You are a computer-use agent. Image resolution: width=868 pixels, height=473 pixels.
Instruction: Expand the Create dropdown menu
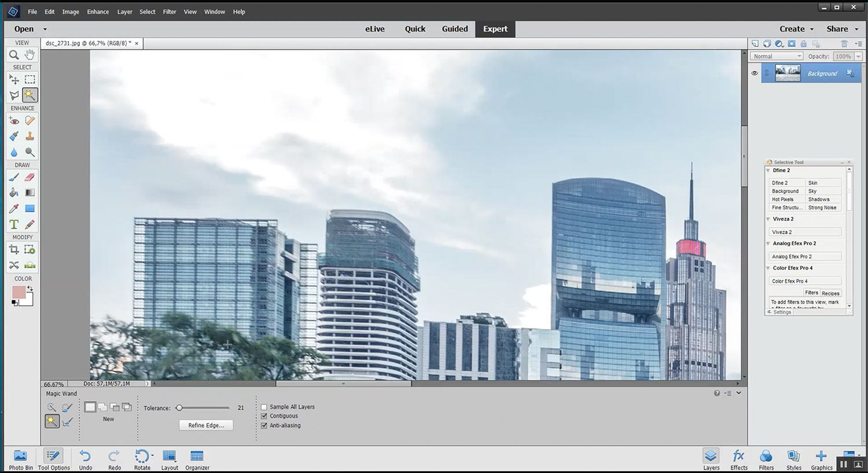click(x=796, y=29)
